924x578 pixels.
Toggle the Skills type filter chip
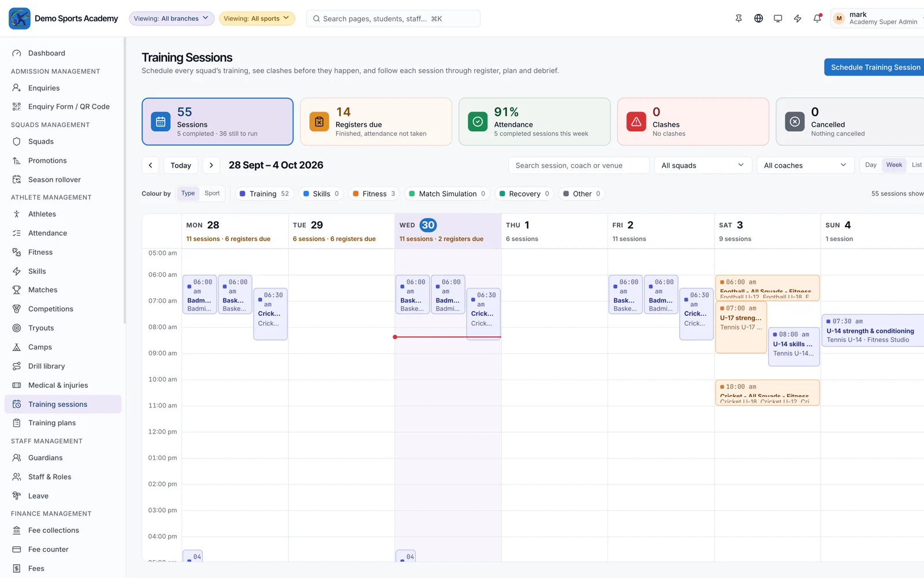click(321, 194)
